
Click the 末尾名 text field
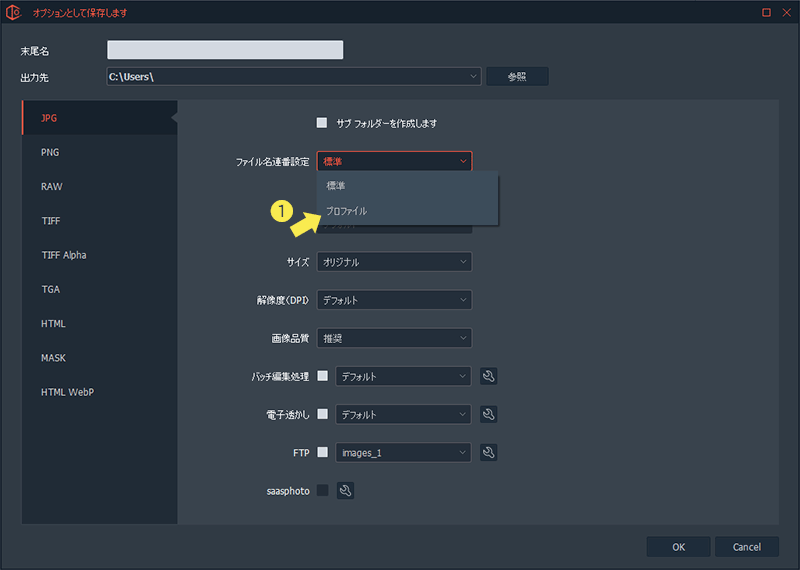click(225, 50)
